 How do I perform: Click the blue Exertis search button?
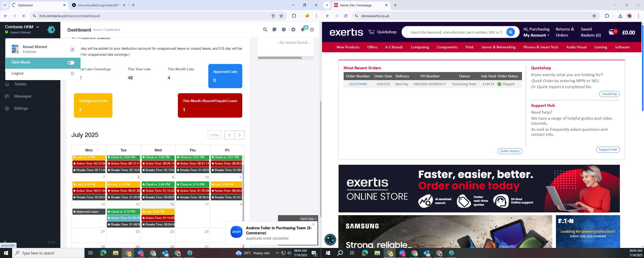click(510, 32)
